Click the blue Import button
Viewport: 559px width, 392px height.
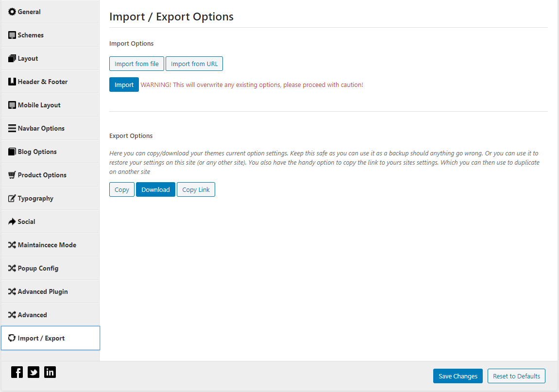(124, 85)
